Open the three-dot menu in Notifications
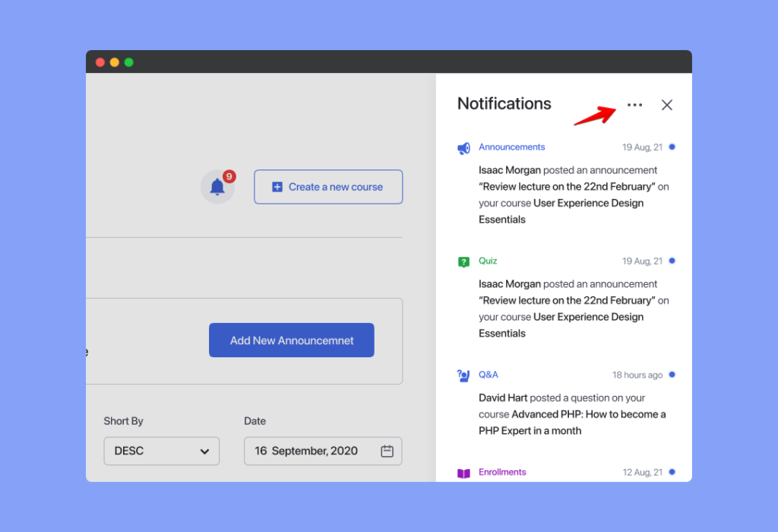The width and height of the screenshot is (778, 532). [x=635, y=104]
